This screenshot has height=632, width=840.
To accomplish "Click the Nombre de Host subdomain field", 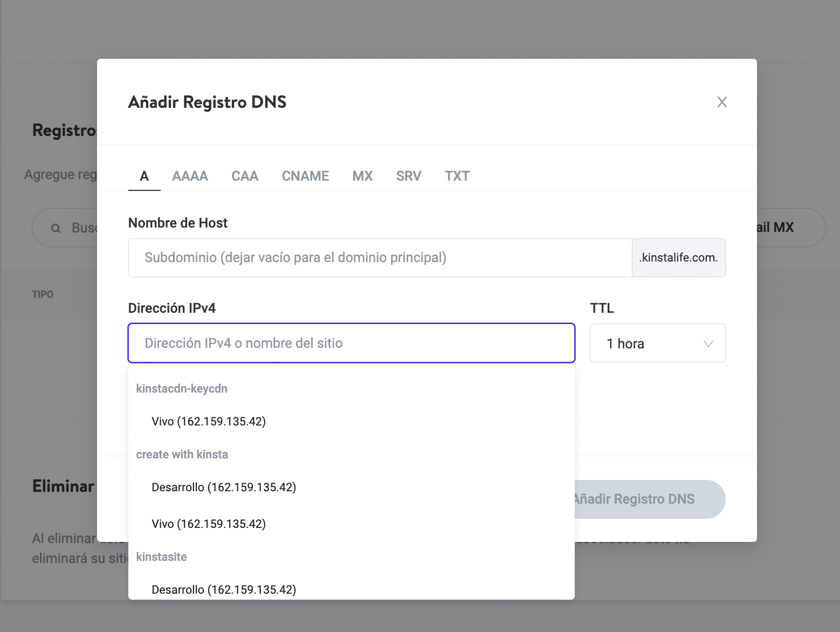I will [x=380, y=258].
